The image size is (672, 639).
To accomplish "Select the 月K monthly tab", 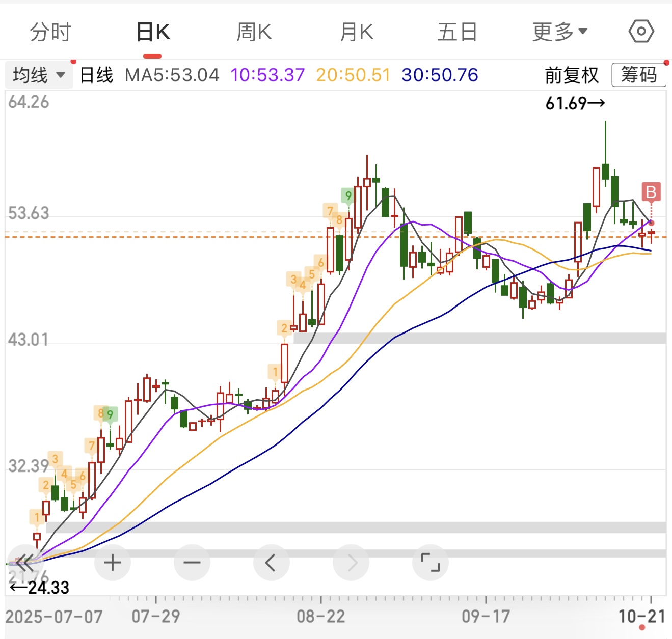I will pyautogui.click(x=357, y=32).
